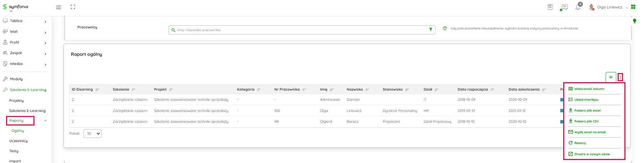Screen dimensions: 644x163
Task: Toggle fullscreen mode icon
Action: tap(73, 7)
